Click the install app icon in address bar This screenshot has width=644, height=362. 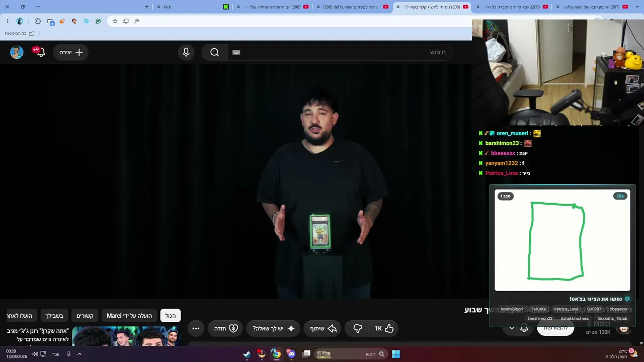pos(126,21)
